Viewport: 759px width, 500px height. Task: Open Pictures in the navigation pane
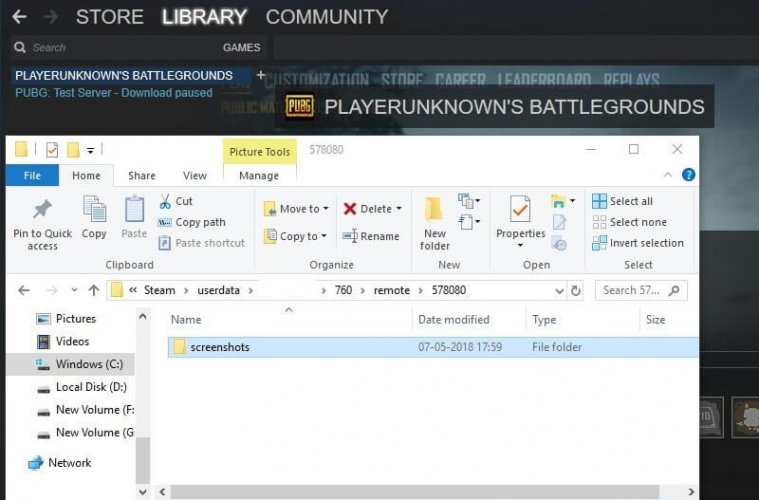pos(66,318)
